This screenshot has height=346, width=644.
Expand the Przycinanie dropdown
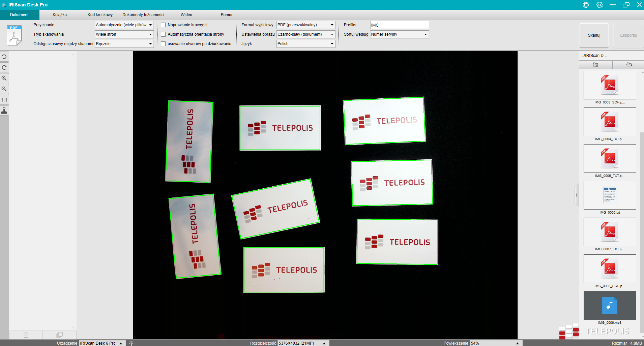click(124, 25)
